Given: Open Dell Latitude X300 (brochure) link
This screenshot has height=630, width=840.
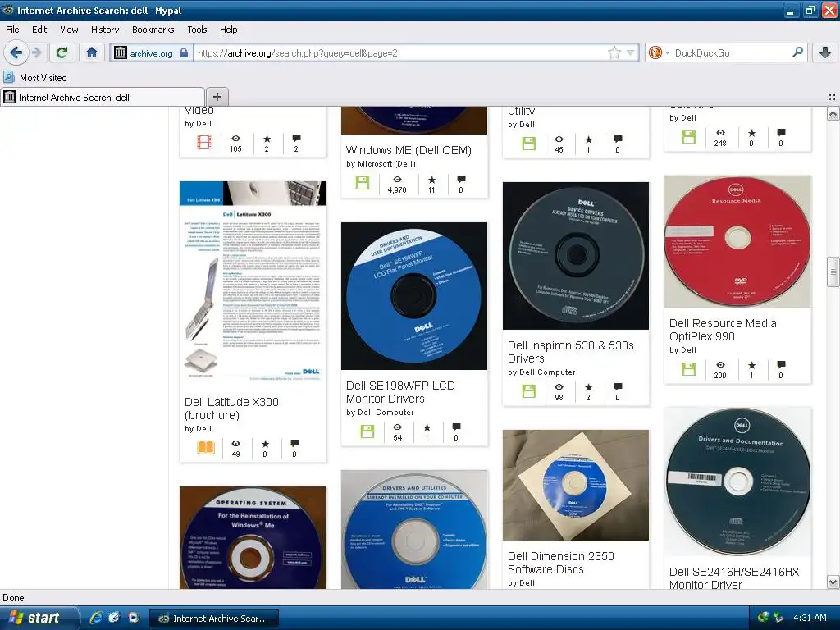Looking at the screenshot, I should point(231,409).
